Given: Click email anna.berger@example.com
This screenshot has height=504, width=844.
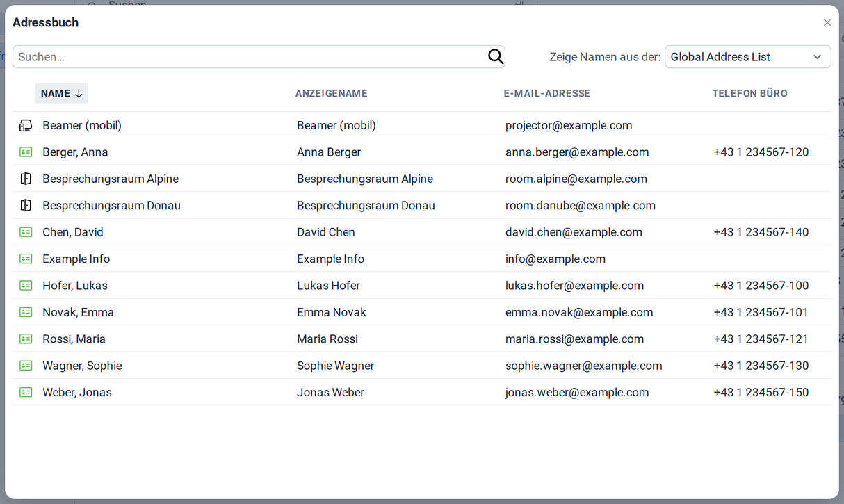Looking at the screenshot, I should point(577,152).
